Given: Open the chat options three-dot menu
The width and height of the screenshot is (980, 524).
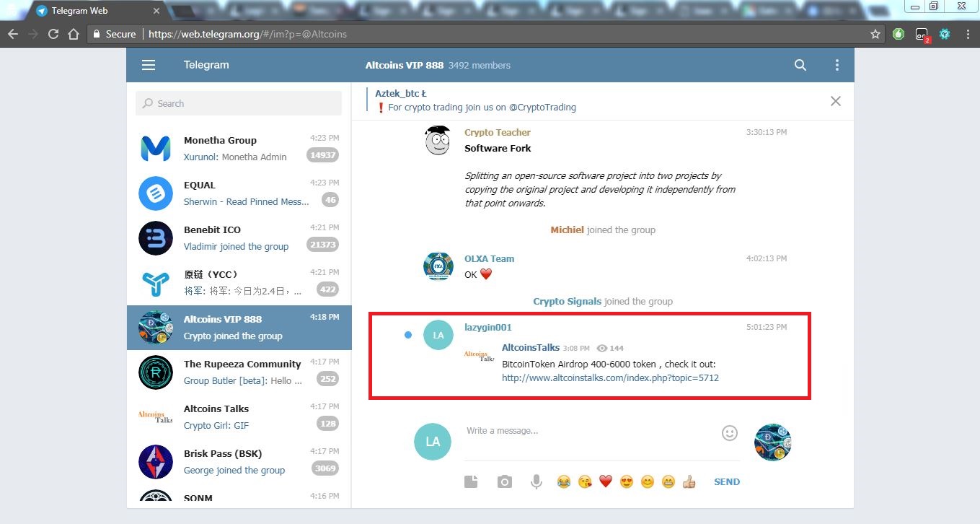Looking at the screenshot, I should click(837, 65).
